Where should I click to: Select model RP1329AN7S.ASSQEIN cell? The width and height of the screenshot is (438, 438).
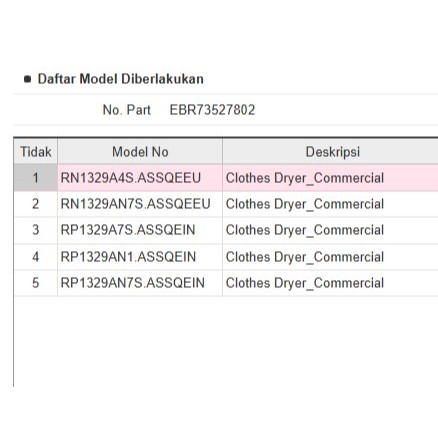[140, 283]
